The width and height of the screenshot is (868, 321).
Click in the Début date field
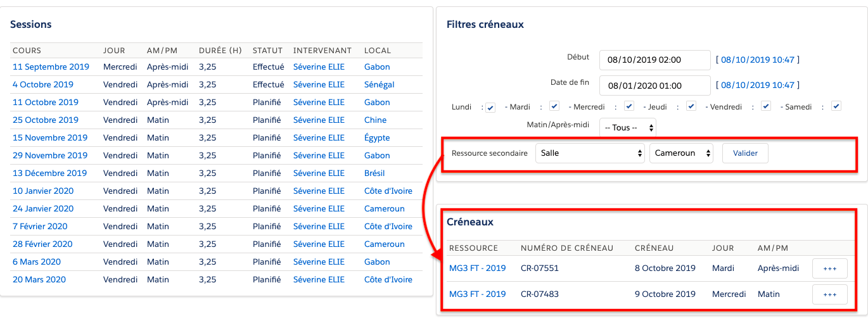click(654, 60)
